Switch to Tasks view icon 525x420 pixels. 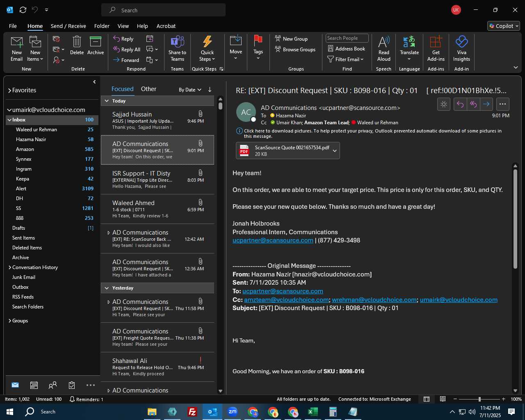72,385
